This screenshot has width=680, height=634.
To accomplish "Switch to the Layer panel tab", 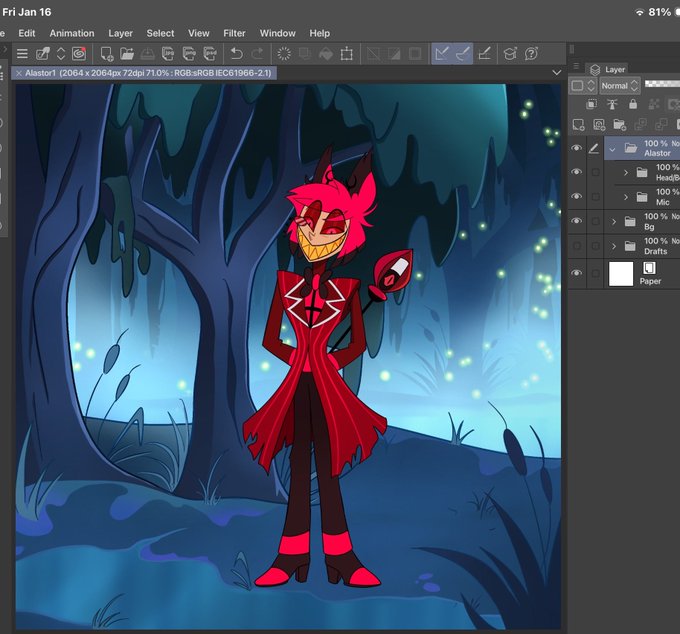I will pos(608,69).
